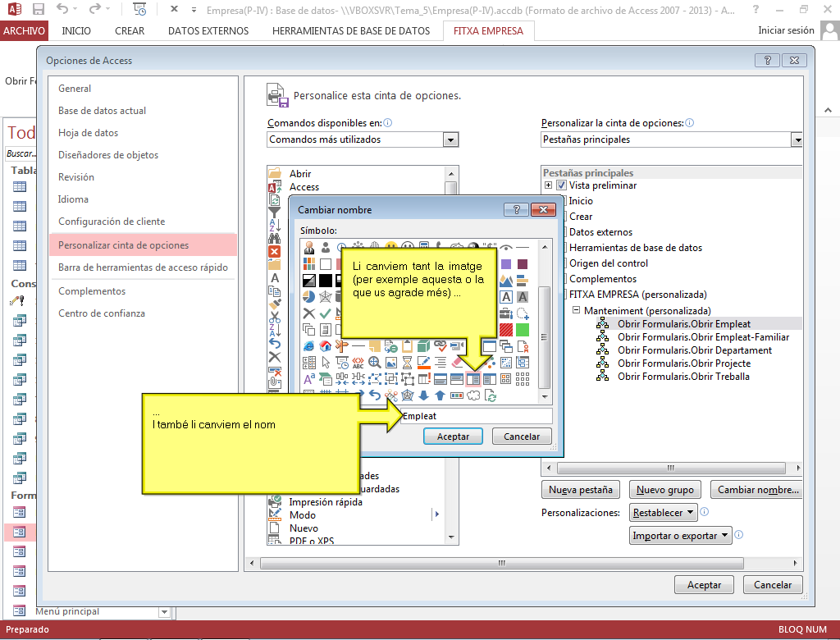Select the blue mountains picture symbol

[505, 281]
